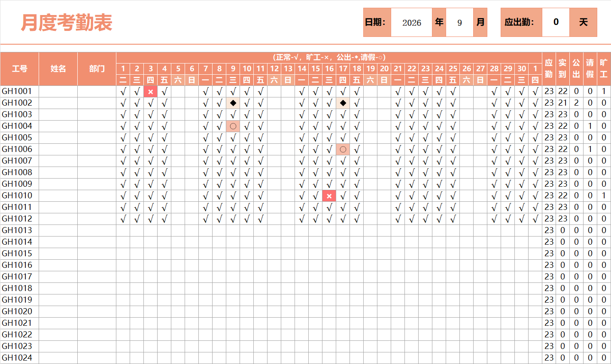Click the ○ leave mark for GH1004
Screen dimensions: 611x364
pos(233,126)
